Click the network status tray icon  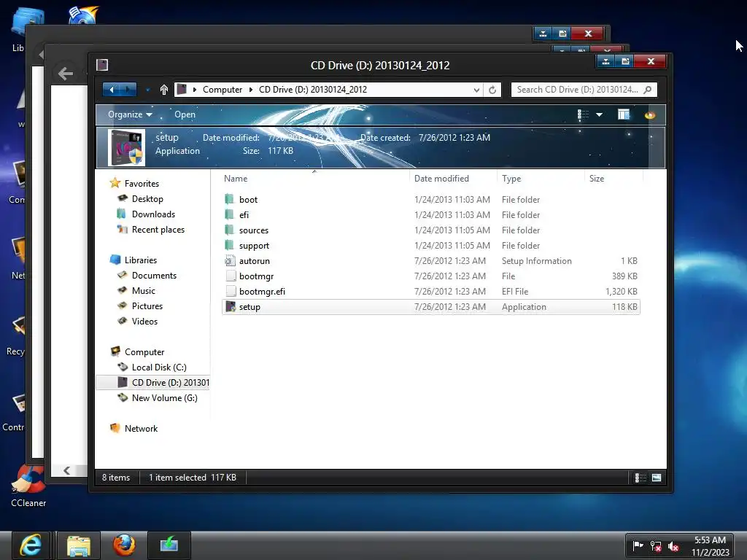click(x=656, y=545)
